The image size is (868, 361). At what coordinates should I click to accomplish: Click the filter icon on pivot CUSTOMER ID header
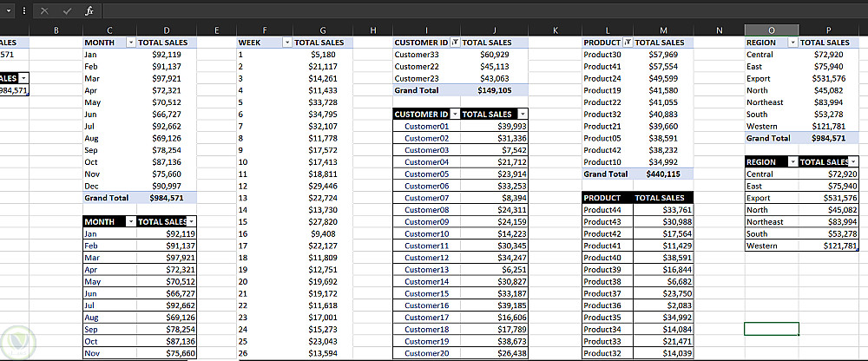point(455,43)
